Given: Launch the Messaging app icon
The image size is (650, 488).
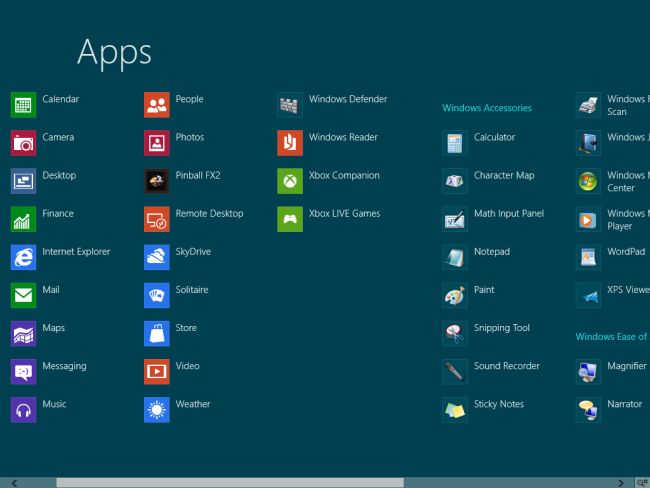Looking at the screenshot, I should coord(23,372).
